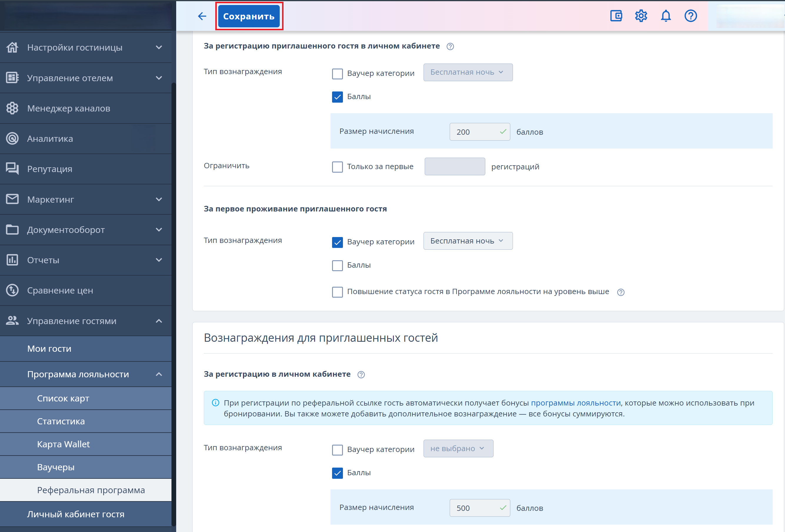Check Повышение статуса гостя checkbox
Screen dimensions: 785x532
[337, 292]
